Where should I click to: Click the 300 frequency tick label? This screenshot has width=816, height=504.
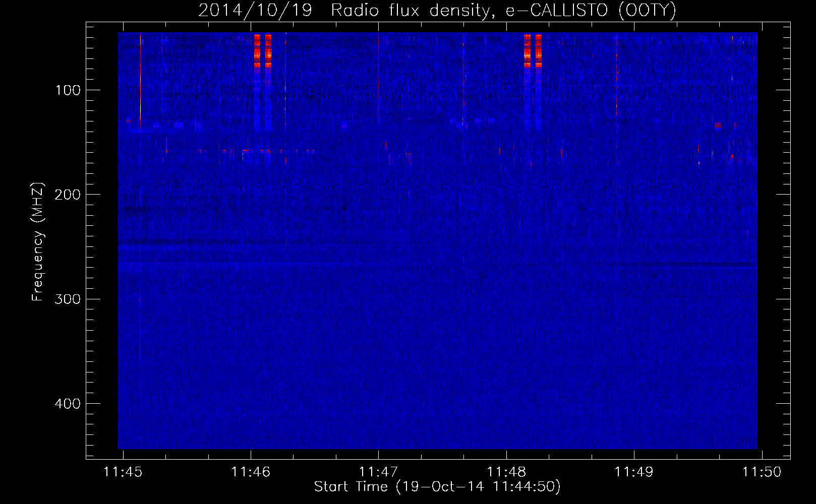68,299
